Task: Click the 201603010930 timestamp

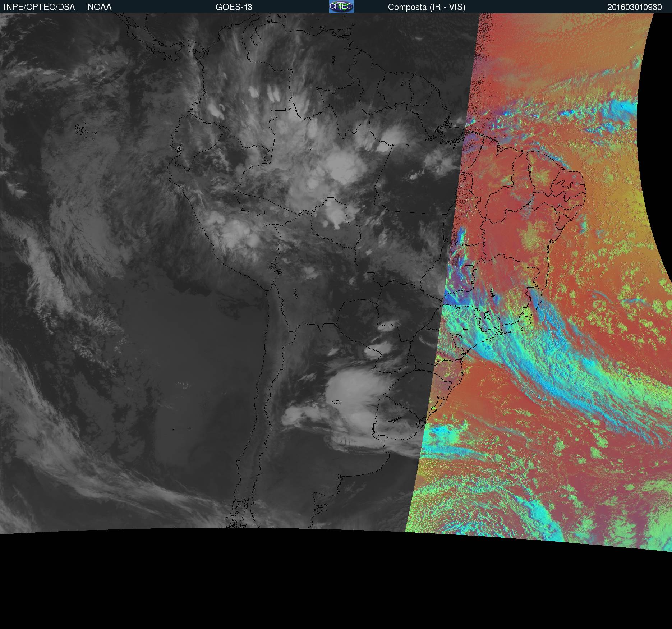Action: pos(635,7)
